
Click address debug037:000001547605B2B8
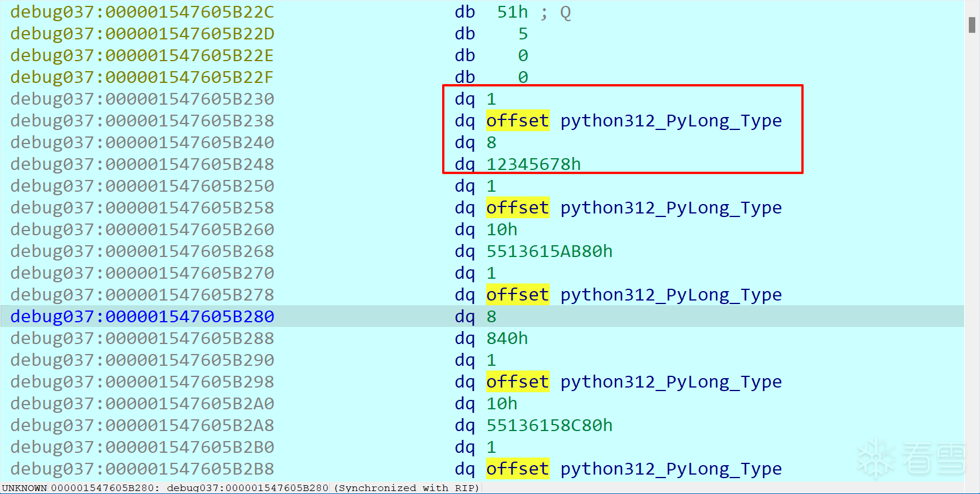click(x=142, y=469)
